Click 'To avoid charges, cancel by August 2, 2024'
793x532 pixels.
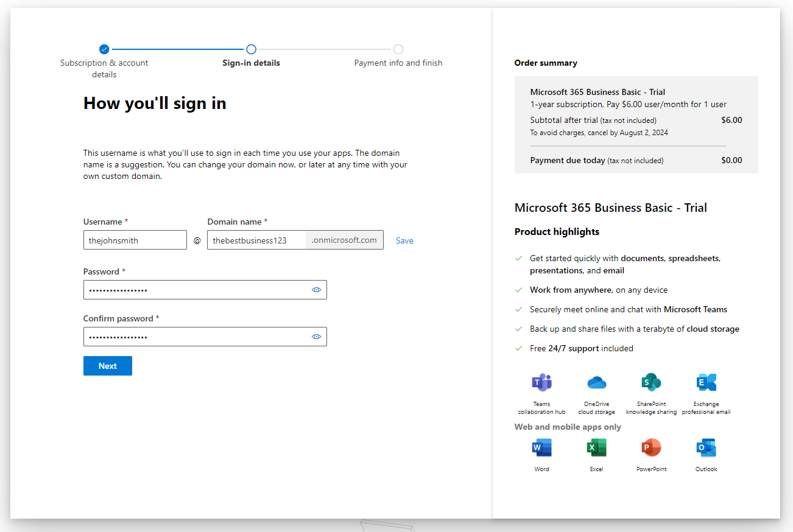599,132
